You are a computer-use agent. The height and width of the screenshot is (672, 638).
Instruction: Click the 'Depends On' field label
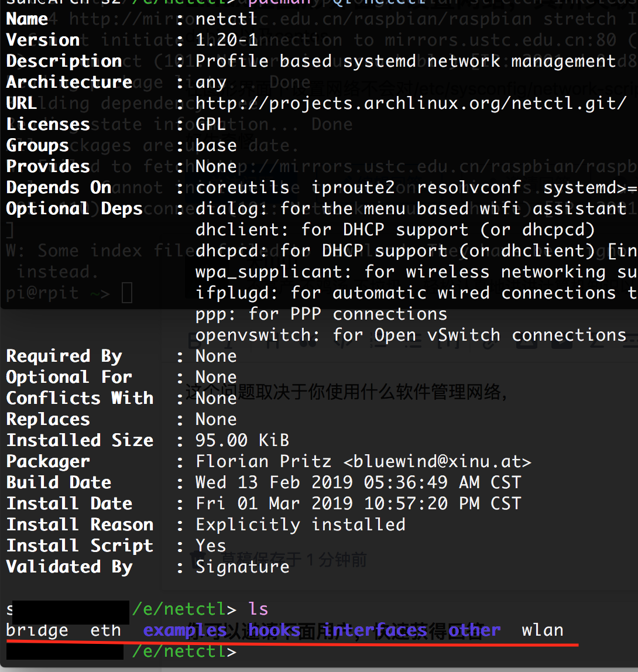59,187
